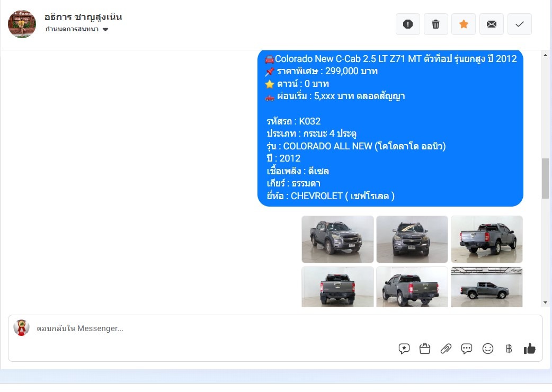Click the line ดาวน์ : 0 บาท
This screenshot has width=552, height=392.
[303, 84]
